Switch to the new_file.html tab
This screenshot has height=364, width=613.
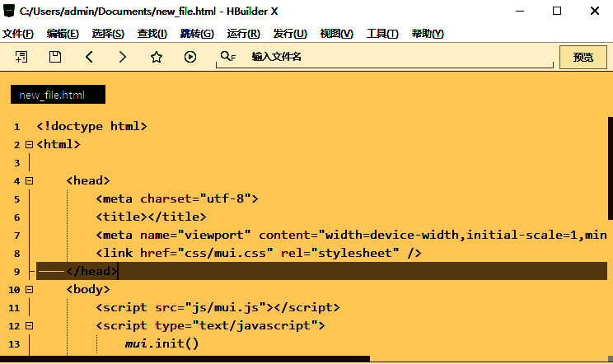[x=58, y=95]
